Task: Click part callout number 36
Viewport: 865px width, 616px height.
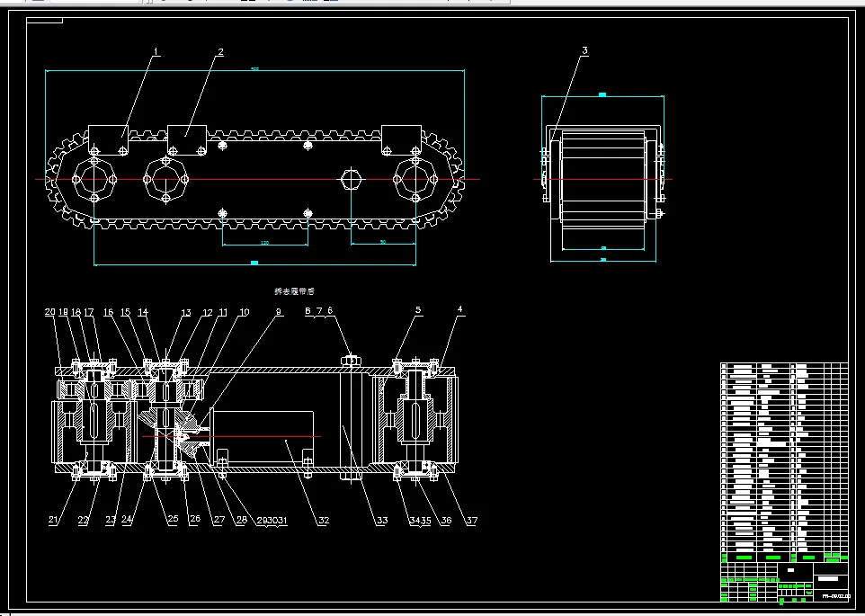Action: tap(446, 520)
